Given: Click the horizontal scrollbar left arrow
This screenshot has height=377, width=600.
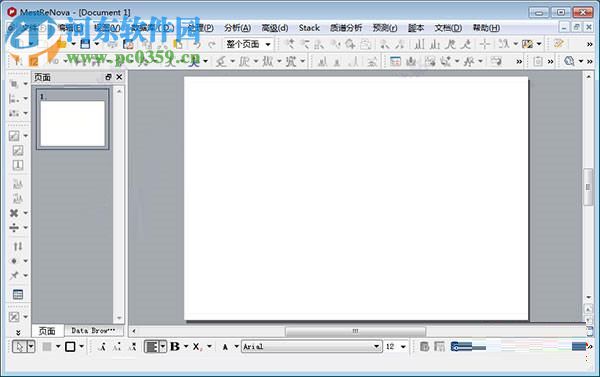Looking at the screenshot, I should point(134,331).
